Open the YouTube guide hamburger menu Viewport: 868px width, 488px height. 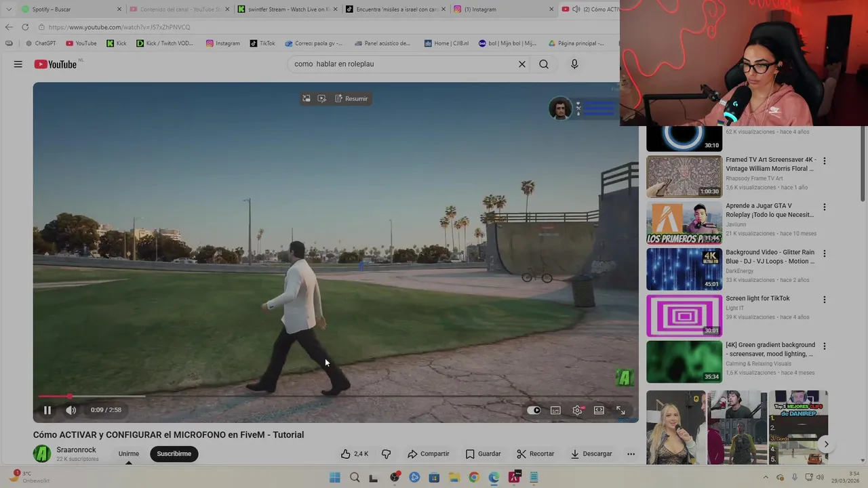pos(18,64)
